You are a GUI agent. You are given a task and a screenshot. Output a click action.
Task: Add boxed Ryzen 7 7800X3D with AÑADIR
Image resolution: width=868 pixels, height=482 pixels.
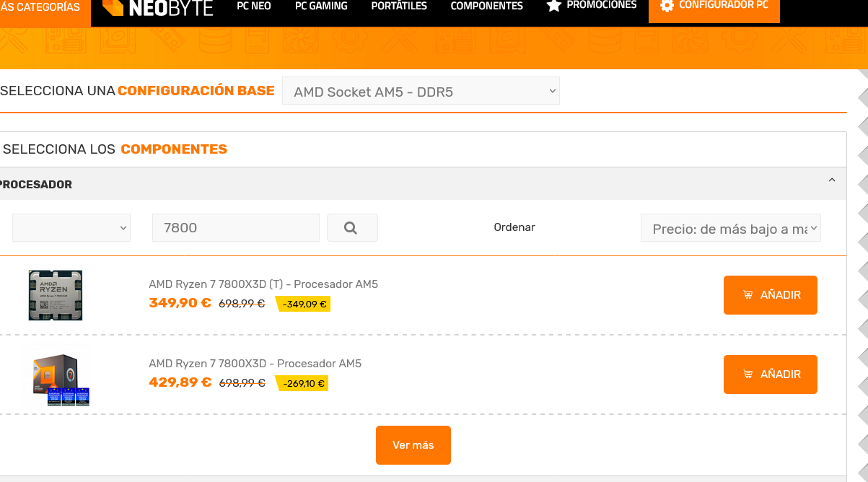click(x=771, y=374)
